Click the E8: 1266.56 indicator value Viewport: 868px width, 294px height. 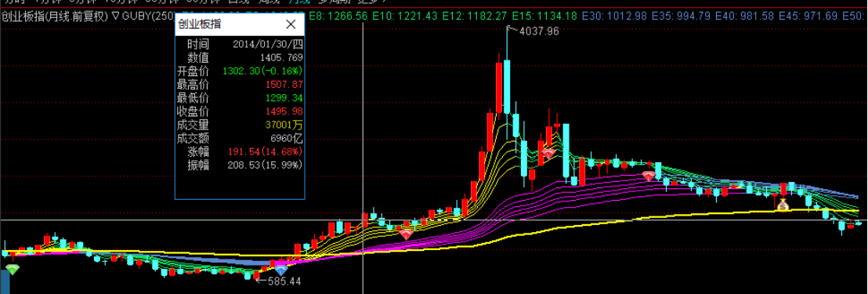(338, 16)
